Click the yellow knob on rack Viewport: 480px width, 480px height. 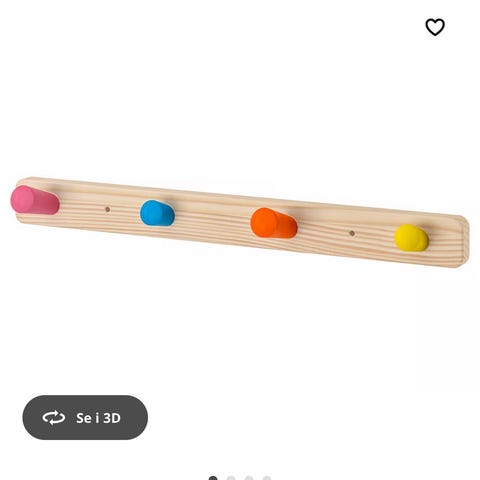point(411,237)
